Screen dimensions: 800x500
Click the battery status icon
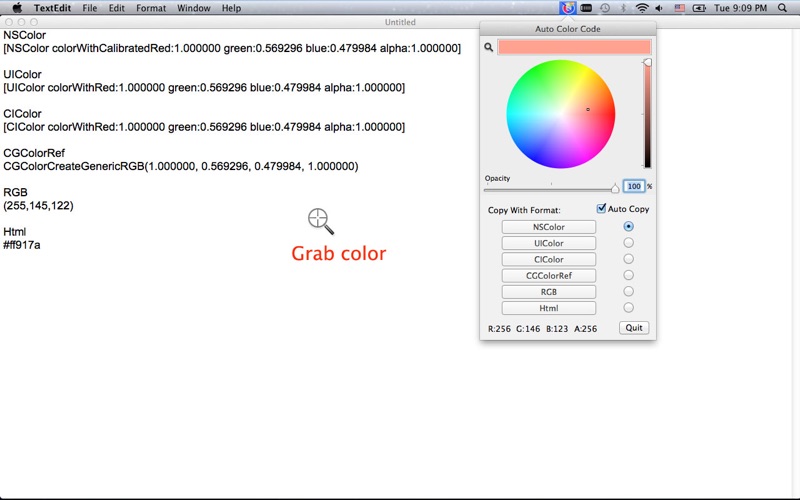[699, 8]
